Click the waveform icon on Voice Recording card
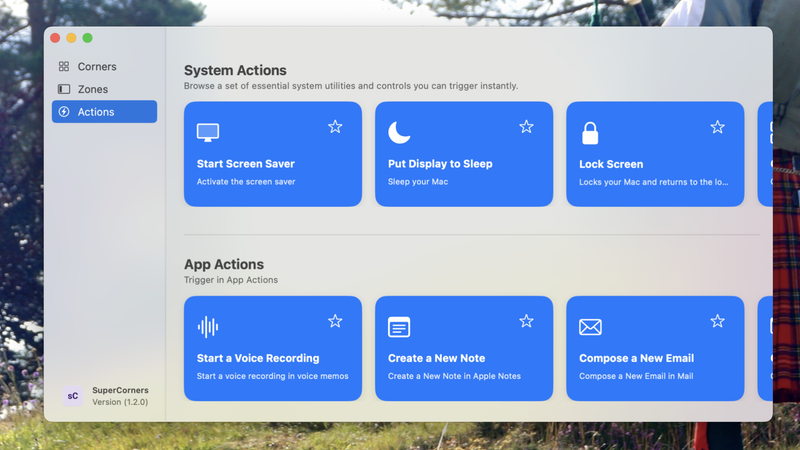Image resolution: width=800 pixels, height=450 pixels. (208, 327)
